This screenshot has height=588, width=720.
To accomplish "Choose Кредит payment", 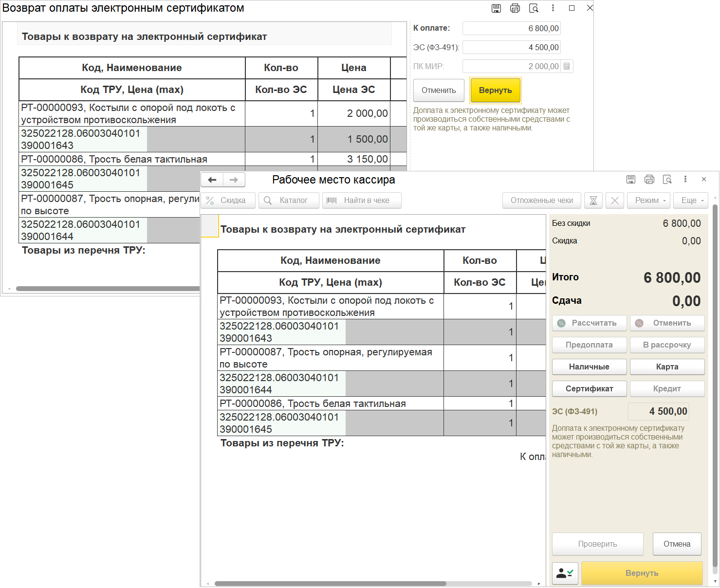I will coord(667,389).
